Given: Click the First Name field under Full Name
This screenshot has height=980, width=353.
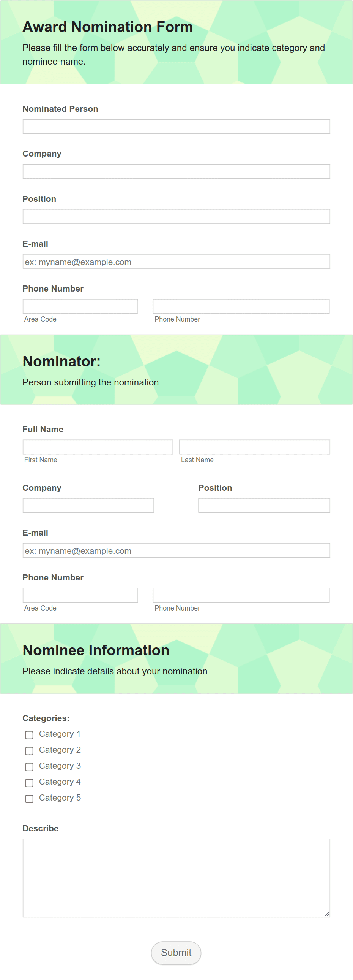Looking at the screenshot, I should (x=98, y=447).
